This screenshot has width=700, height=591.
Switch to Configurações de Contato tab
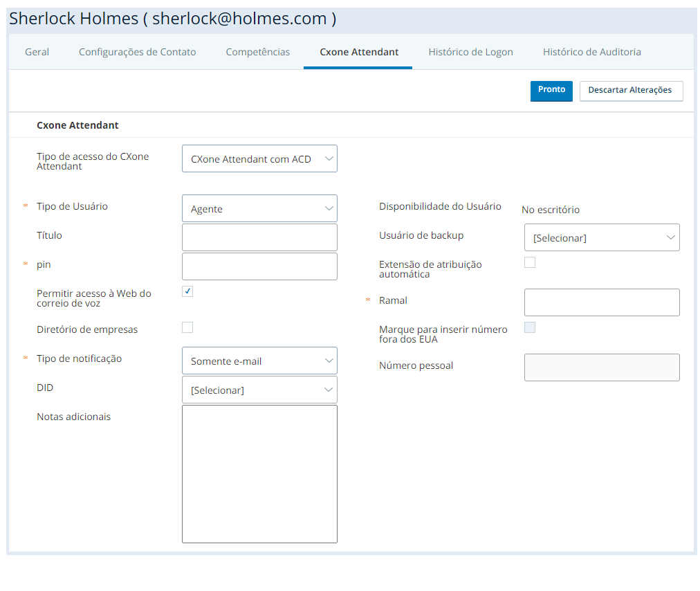[x=137, y=52]
